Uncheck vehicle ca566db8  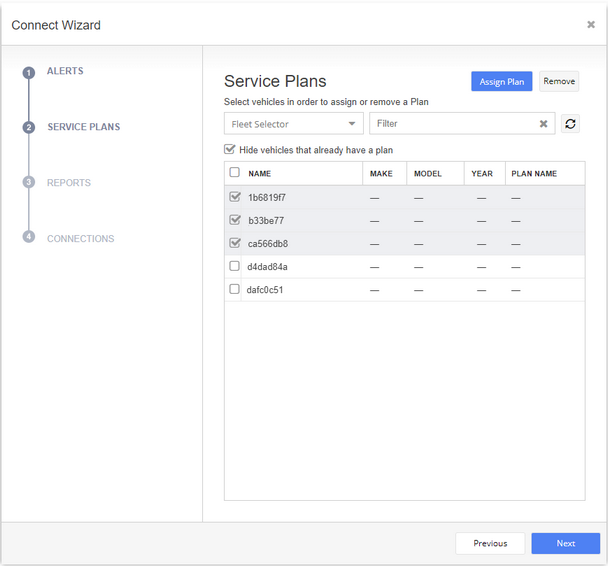(235, 243)
